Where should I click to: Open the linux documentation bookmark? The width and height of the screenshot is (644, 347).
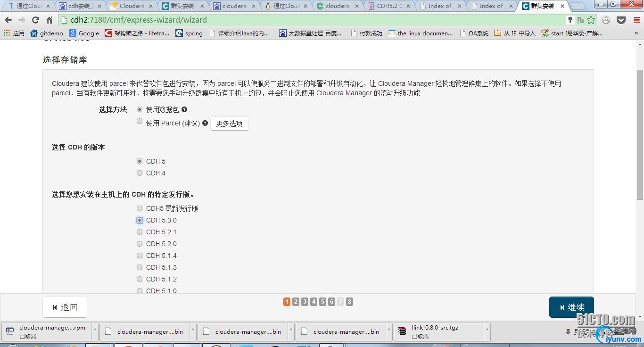pyautogui.click(x=421, y=33)
